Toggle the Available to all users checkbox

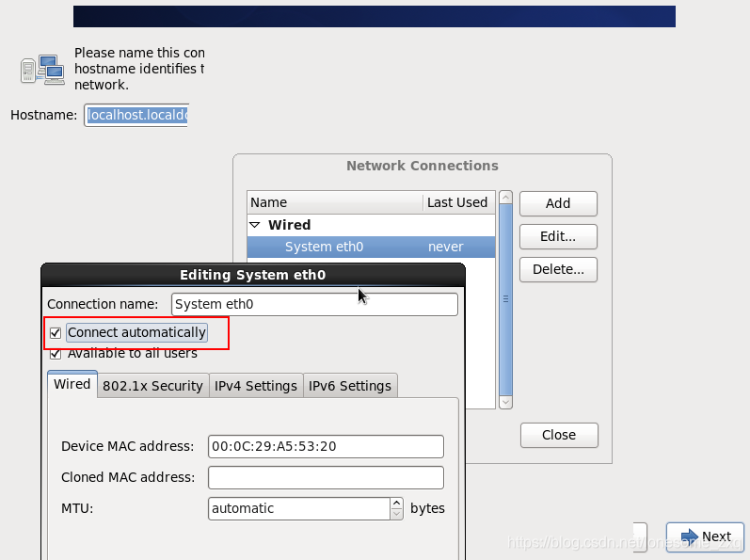56,354
